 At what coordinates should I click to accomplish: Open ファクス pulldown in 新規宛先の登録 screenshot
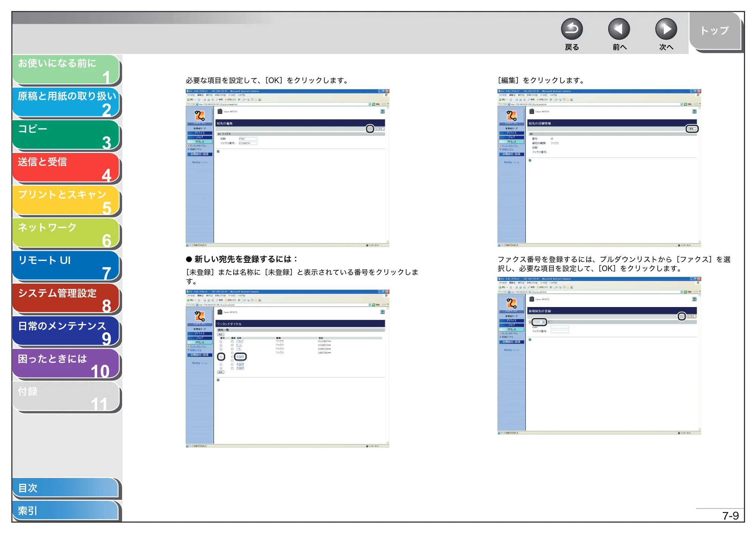539,322
